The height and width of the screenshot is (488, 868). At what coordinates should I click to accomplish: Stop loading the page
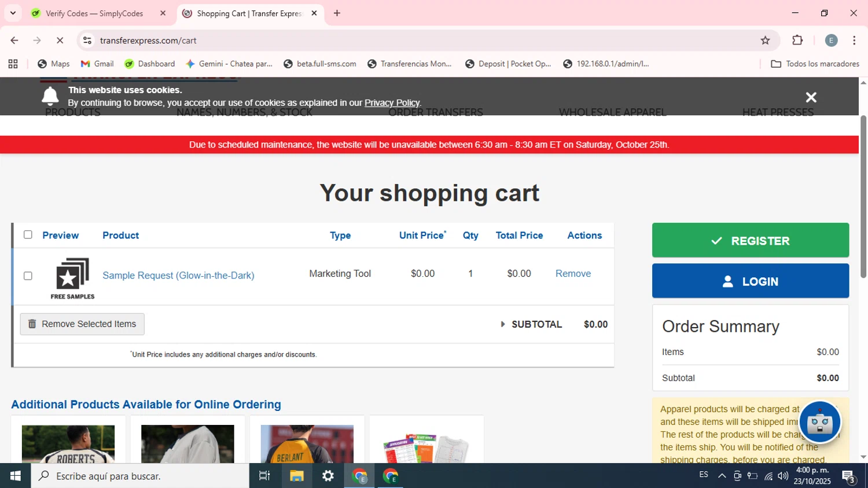point(60,41)
